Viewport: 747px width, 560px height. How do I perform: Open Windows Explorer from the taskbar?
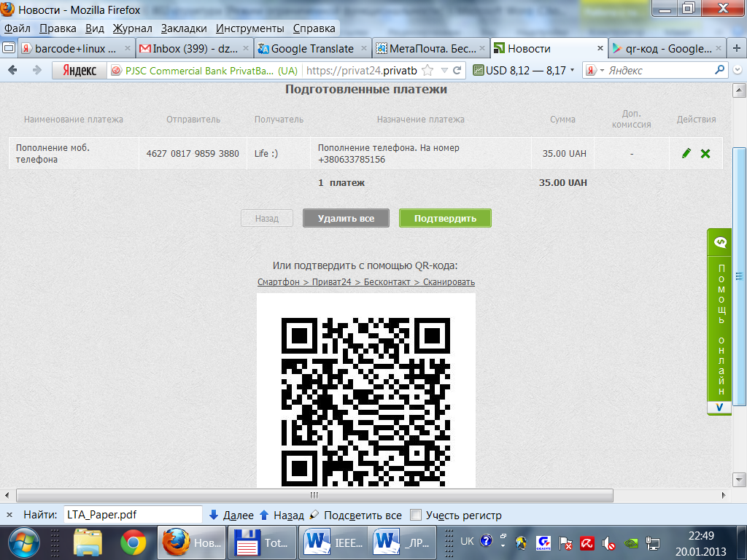(x=88, y=542)
